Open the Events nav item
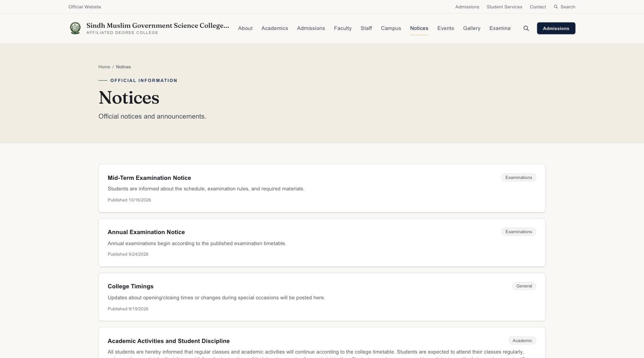644x358 pixels. pos(446,28)
